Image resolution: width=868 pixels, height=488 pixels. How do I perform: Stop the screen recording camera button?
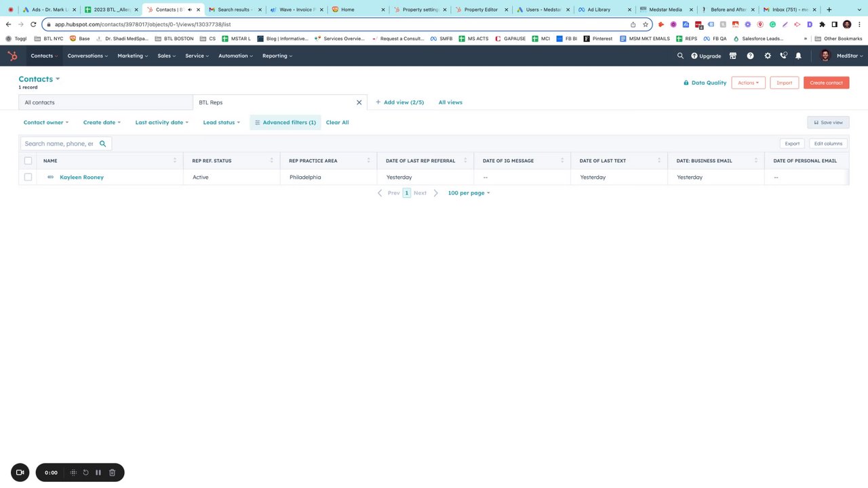(20, 472)
